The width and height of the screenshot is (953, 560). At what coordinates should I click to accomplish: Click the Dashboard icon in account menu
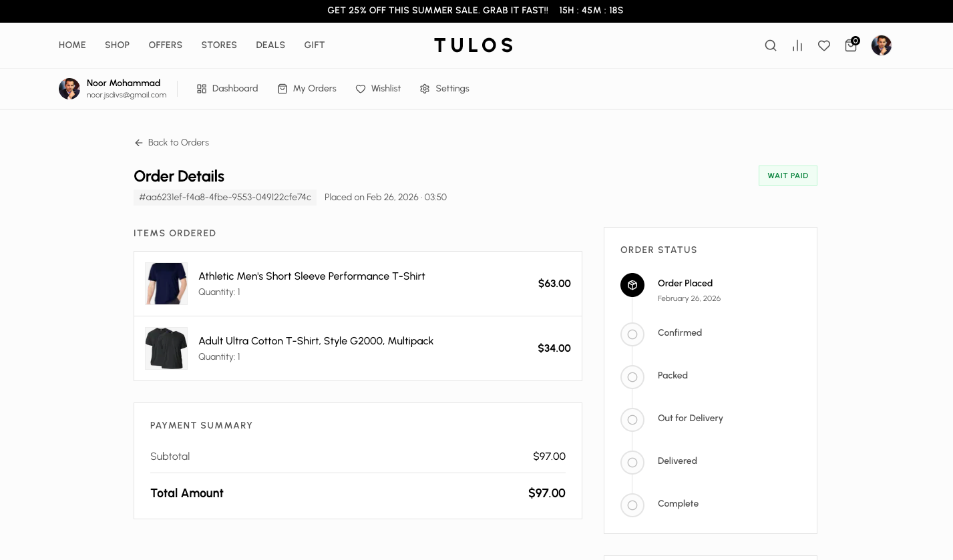[x=202, y=88]
